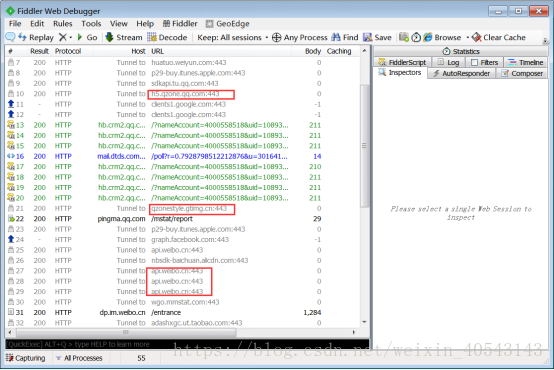Open the Remove sessions dropdown arrow

tap(71, 37)
